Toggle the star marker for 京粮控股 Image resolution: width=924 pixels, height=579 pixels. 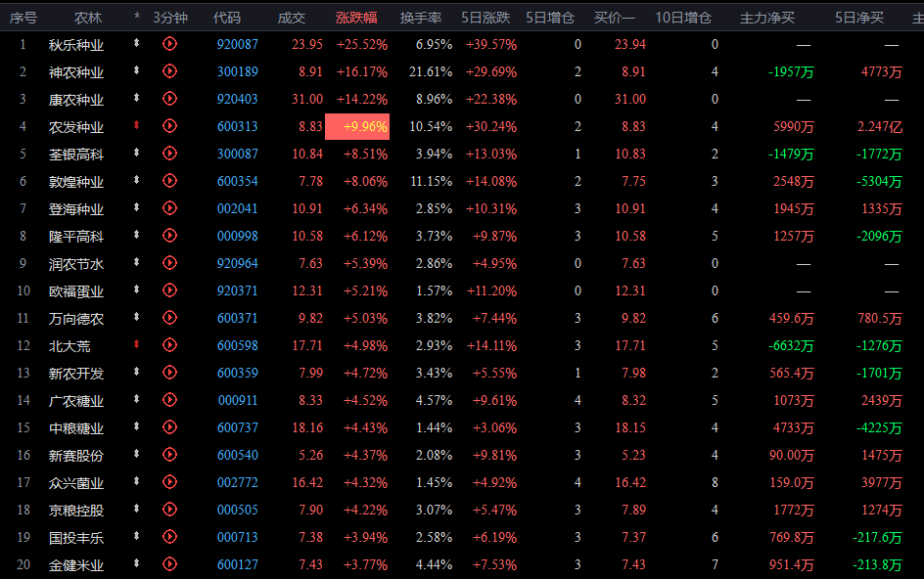point(137,510)
